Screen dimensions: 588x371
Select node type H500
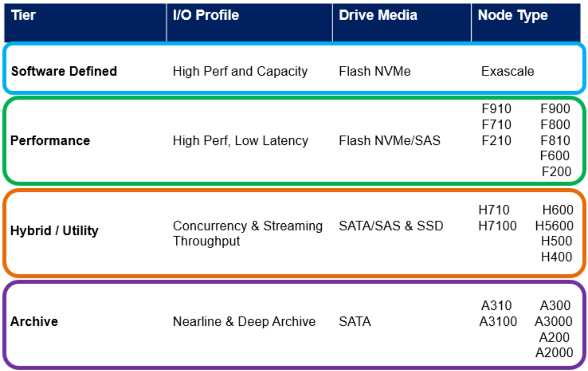point(557,241)
